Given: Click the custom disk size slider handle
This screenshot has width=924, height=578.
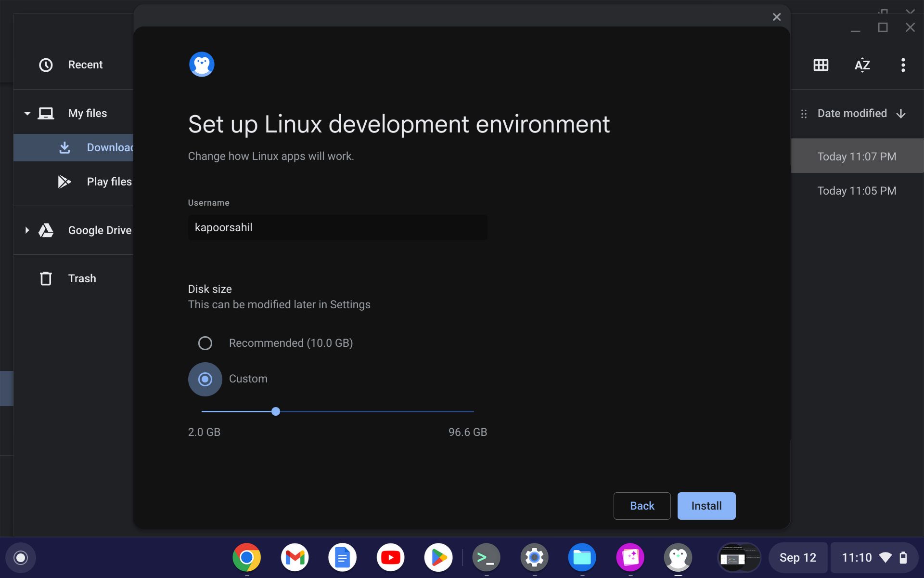Looking at the screenshot, I should [276, 411].
